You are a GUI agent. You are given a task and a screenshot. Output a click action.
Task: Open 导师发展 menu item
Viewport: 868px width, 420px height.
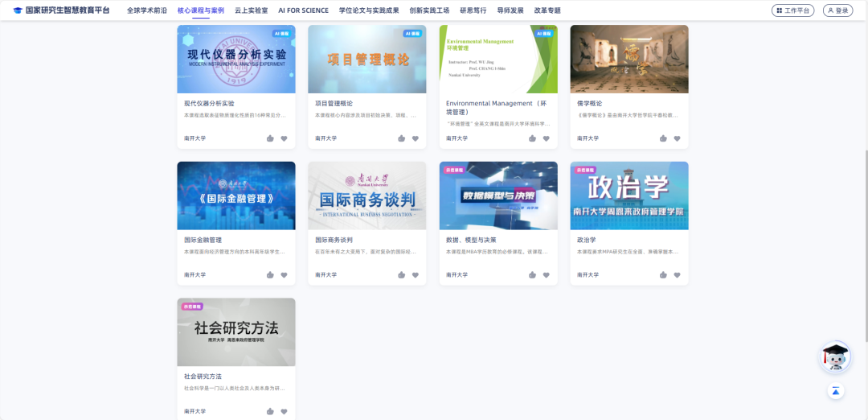pyautogui.click(x=510, y=10)
